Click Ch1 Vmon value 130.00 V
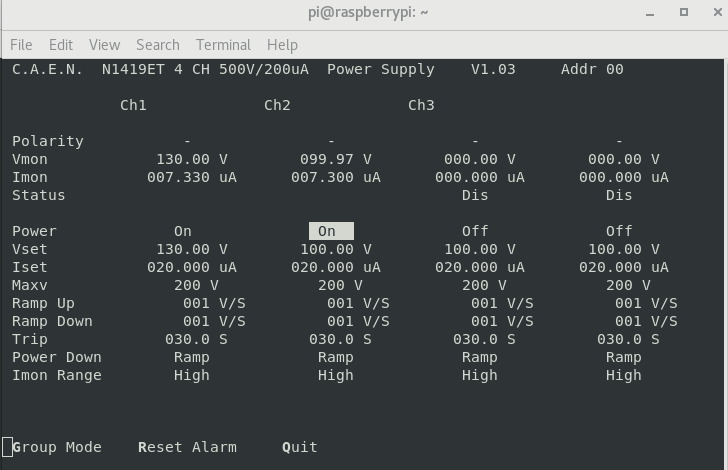 pos(192,159)
